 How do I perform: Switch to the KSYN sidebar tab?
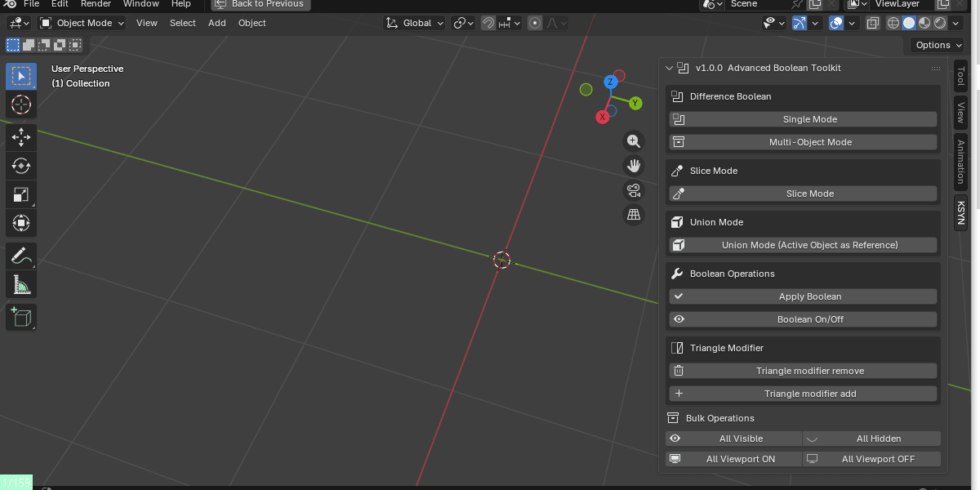(x=960, y=212)
